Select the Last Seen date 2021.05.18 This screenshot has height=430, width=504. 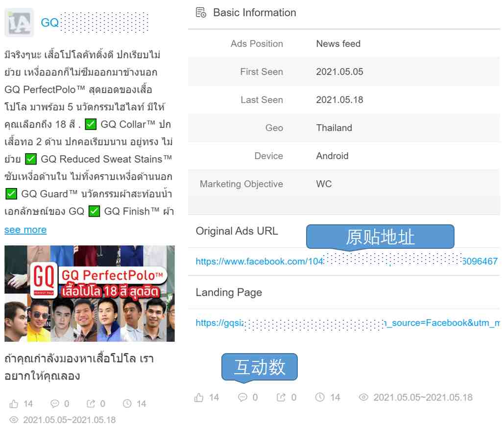(x=340, y=99)
